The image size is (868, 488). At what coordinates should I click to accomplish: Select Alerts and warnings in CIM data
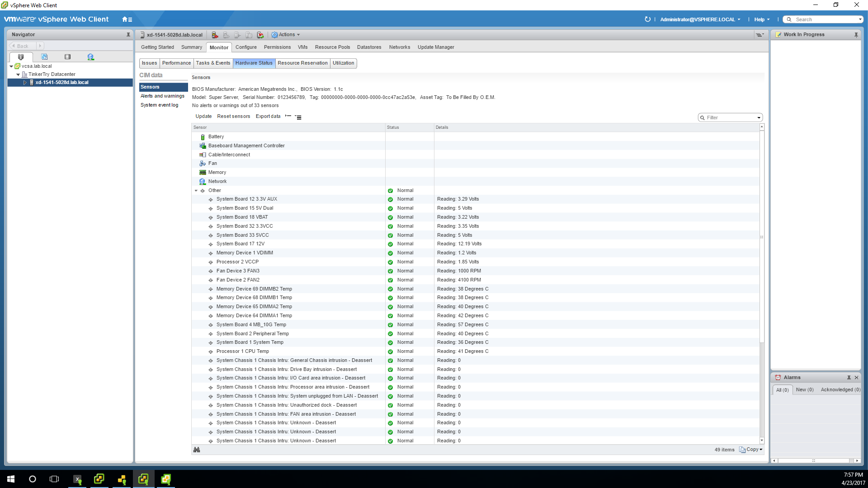tap(162, 96)
